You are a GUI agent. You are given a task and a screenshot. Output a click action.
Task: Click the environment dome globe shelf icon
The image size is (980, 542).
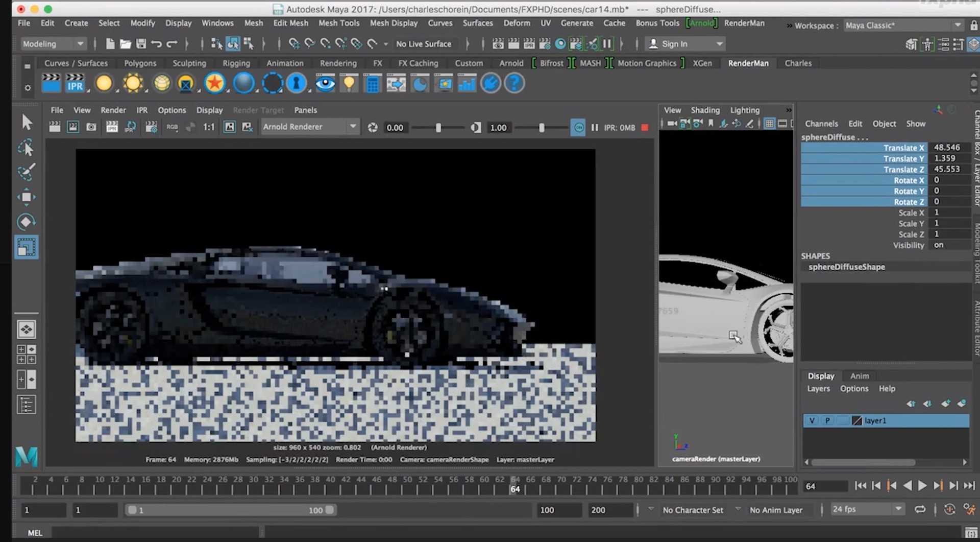tap(162, 83)
